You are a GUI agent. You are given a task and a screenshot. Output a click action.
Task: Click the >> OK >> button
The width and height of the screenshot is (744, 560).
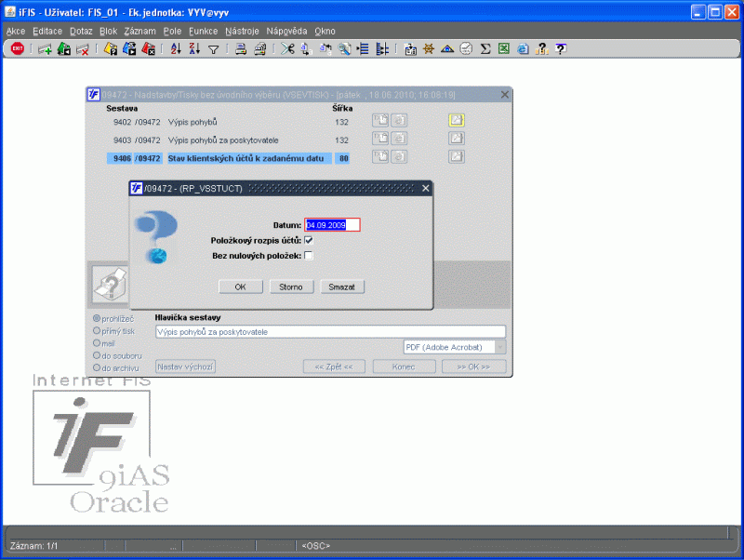coord(473,367)
